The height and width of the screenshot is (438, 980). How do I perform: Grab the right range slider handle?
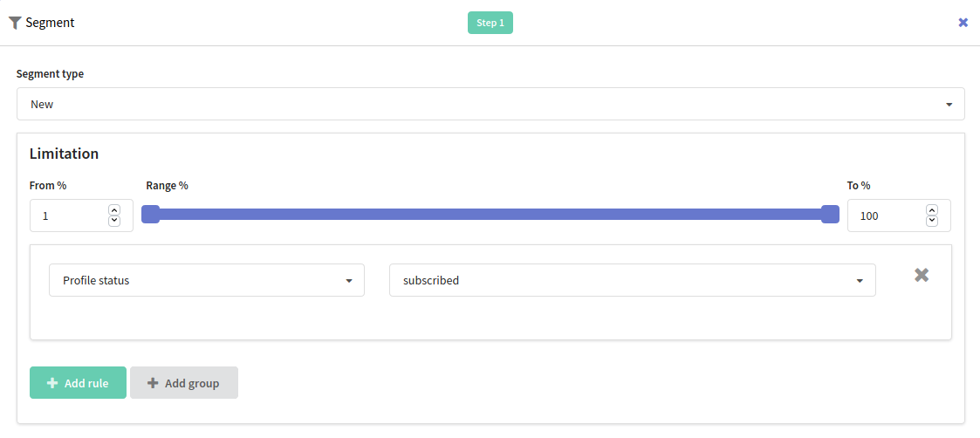pos(830,215)
